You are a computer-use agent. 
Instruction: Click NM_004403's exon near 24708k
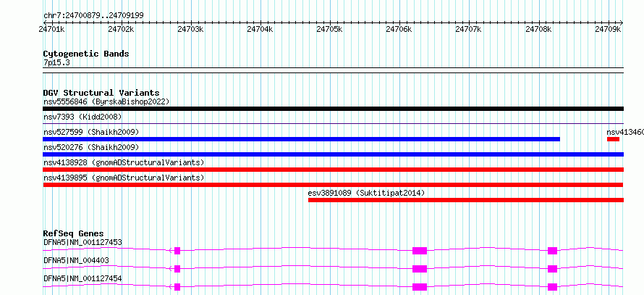(x=552, y=269)
